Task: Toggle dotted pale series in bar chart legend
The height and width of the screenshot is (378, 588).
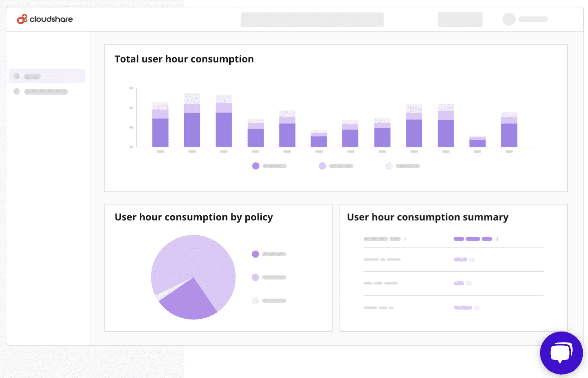Action: pyautogui.click(x=389, y=166)
